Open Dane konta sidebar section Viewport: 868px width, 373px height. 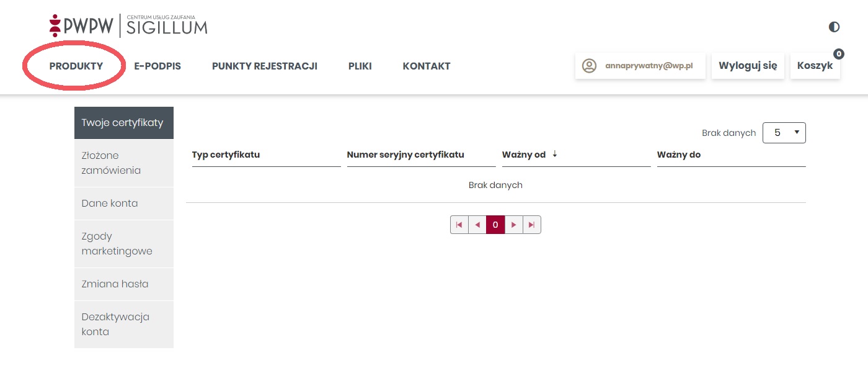click(x=124, y=204)
